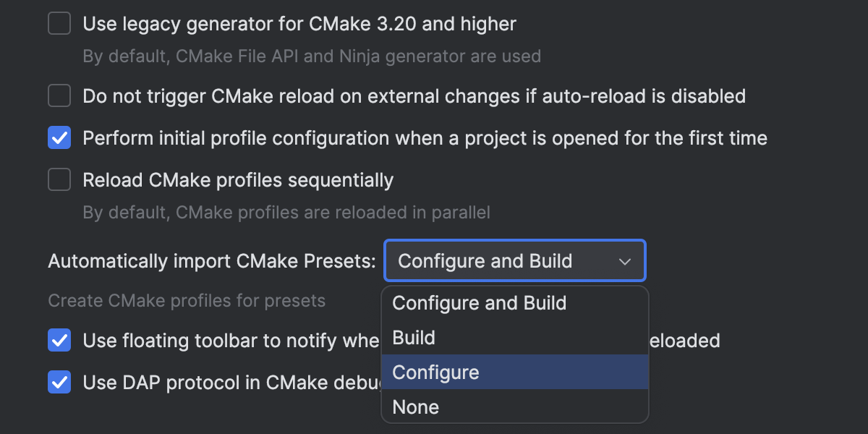Click the chevron arrow of Presets dropdown
This screenshot has height=434, width=868.
pos(625,261)
